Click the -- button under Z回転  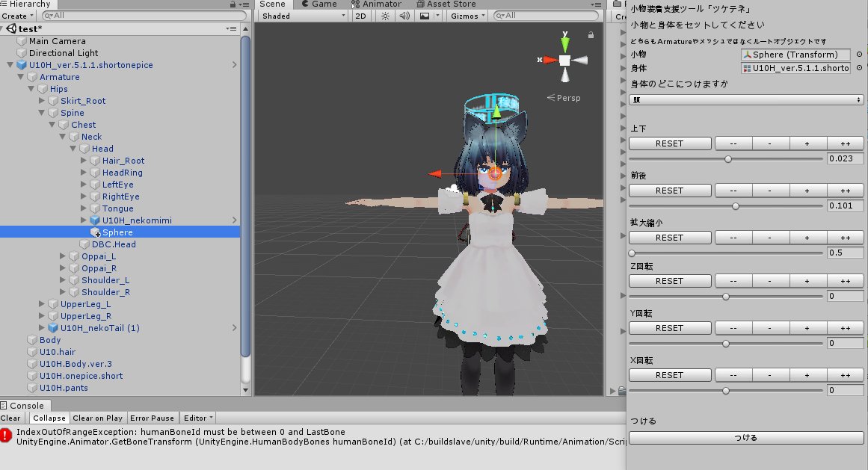[x=733, y=281]
